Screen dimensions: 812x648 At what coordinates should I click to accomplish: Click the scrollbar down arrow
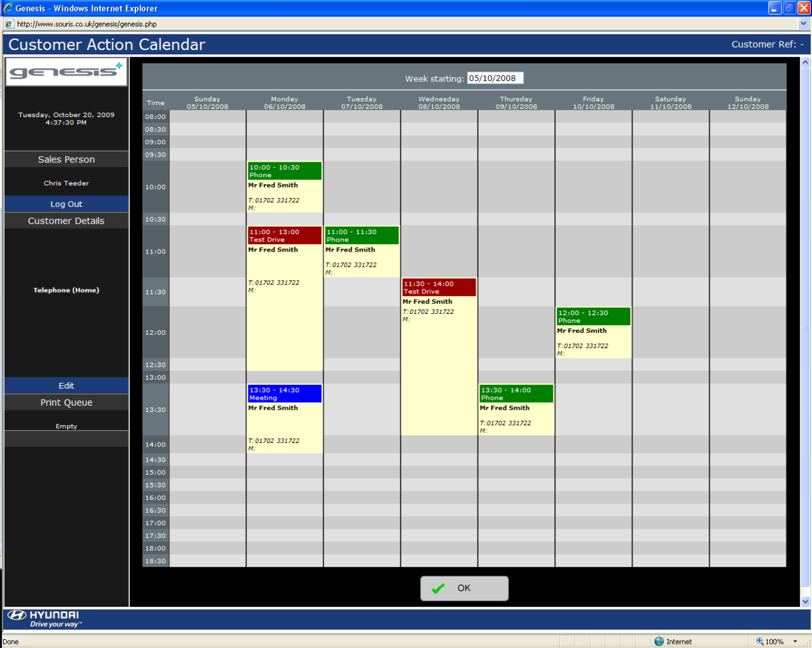click(805, 601)
